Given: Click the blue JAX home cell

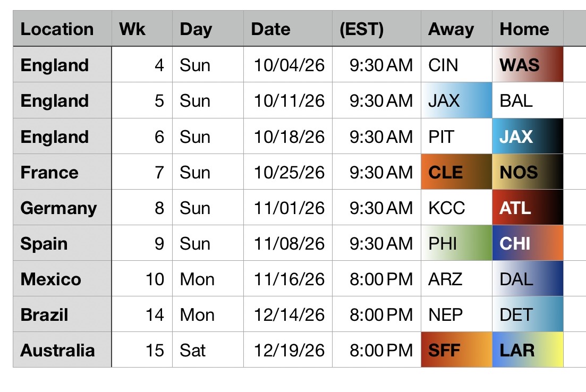Looking at the screenshot, I should pos(528,137).
